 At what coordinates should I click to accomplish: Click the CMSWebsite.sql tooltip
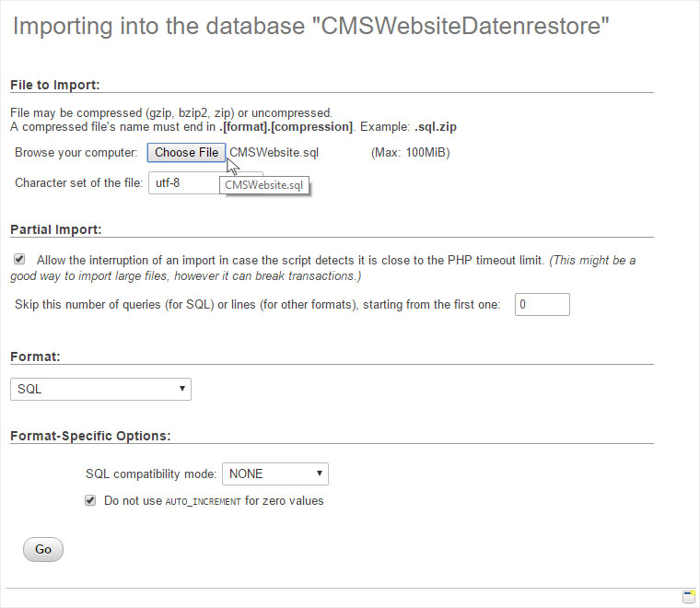point(264,185)
